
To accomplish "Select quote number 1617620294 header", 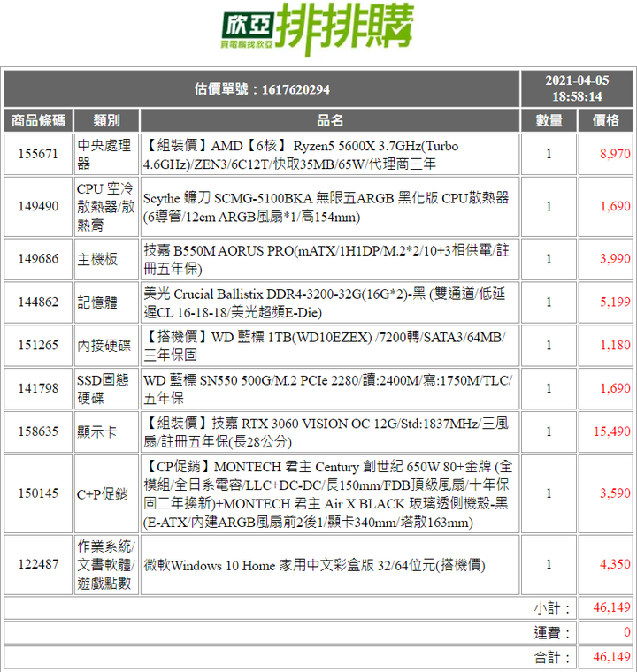I will click(x=262, y=89).
